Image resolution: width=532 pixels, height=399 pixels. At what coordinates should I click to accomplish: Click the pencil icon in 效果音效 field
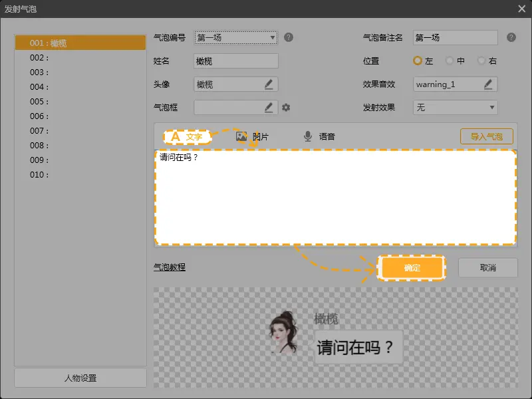tap(488, 84)
